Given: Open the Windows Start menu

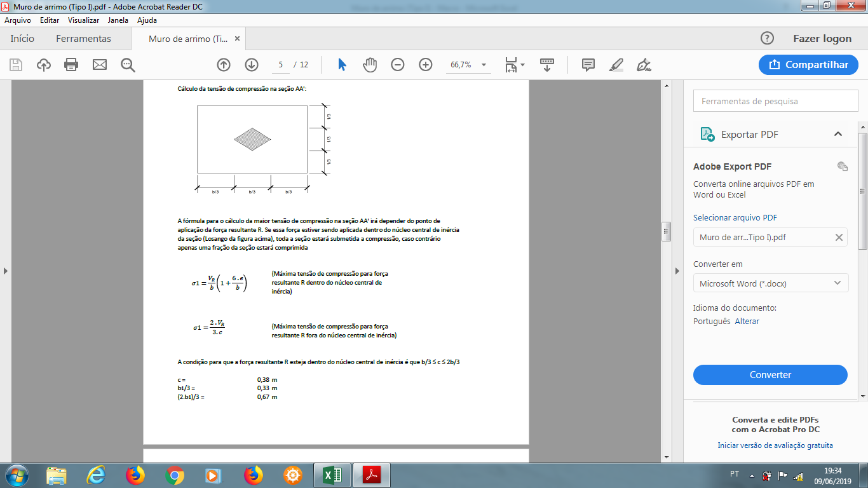Looking at the screenshot, I should (16, 475).
